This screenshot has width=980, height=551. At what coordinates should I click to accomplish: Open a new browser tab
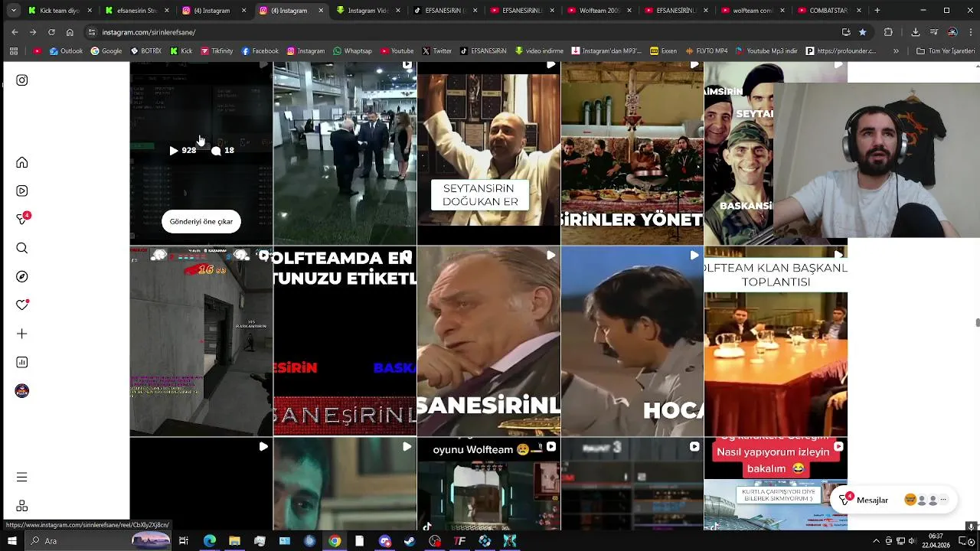pos(877,11)
